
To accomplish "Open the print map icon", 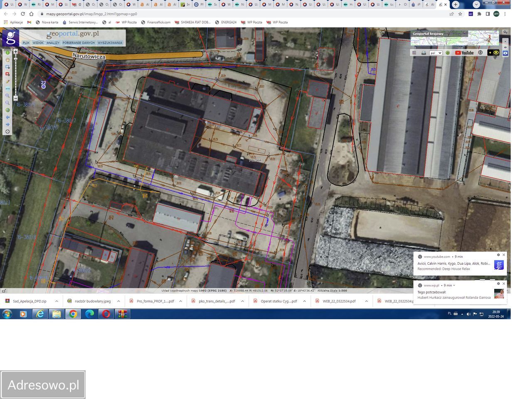I will tap(424, 53).
